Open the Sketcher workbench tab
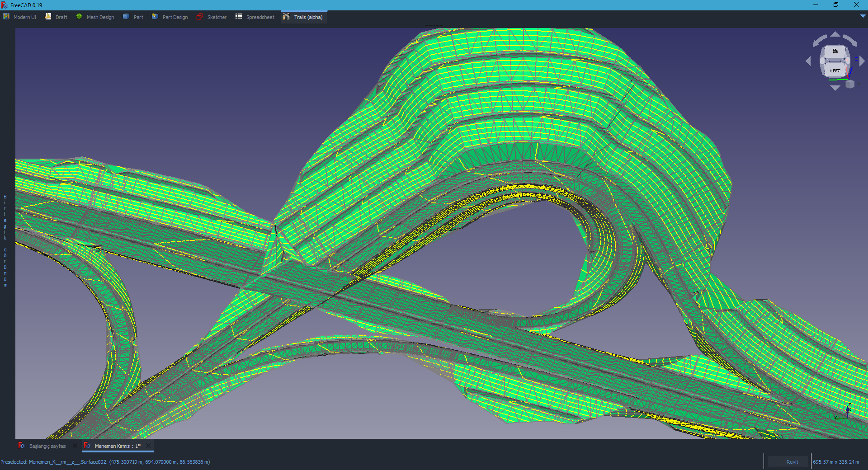Screen dimensions: 868x470 point(212,17)
